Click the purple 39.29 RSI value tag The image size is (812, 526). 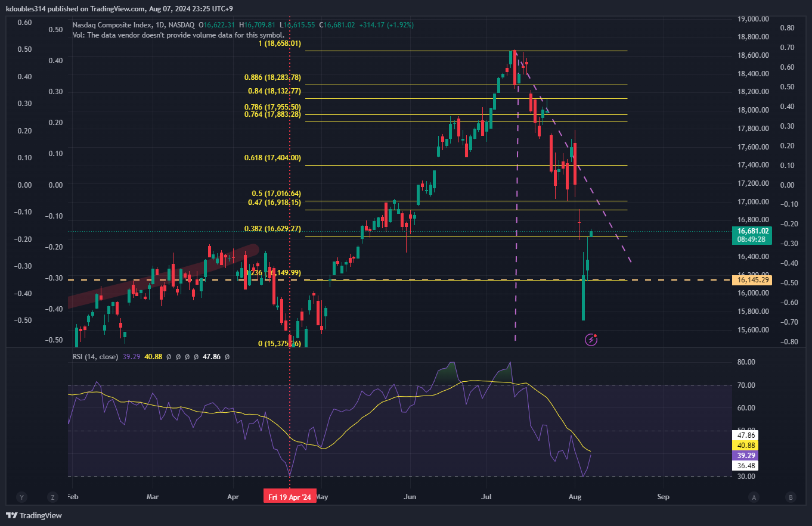[x=746, y=455]
